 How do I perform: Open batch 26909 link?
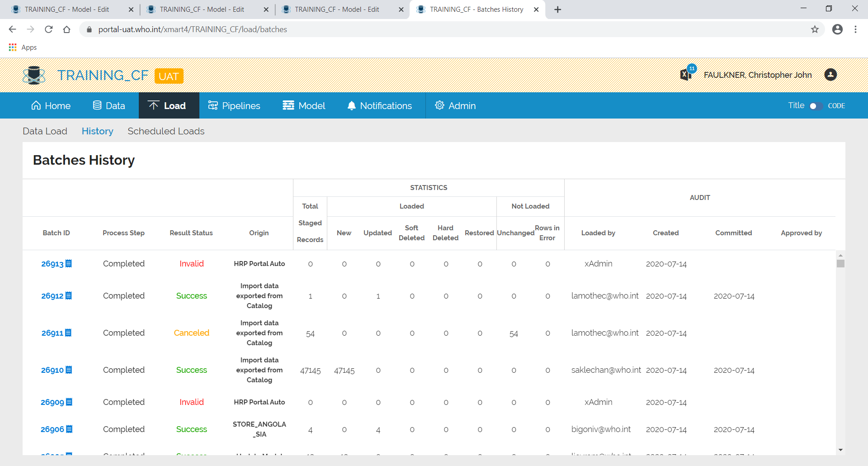(52, 402)
